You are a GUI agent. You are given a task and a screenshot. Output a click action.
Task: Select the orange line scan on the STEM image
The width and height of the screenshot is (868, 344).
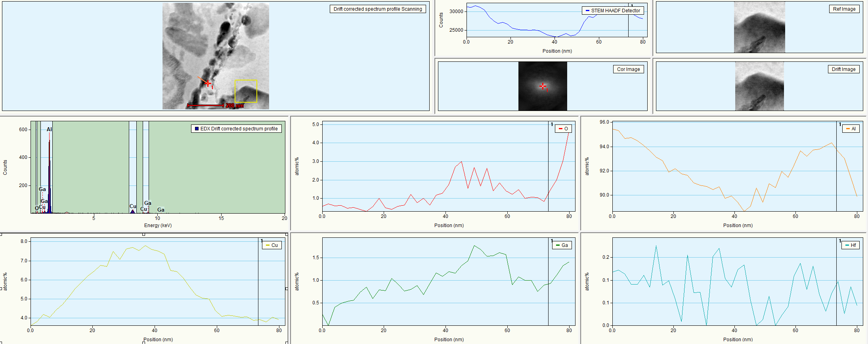coord(202,80)
